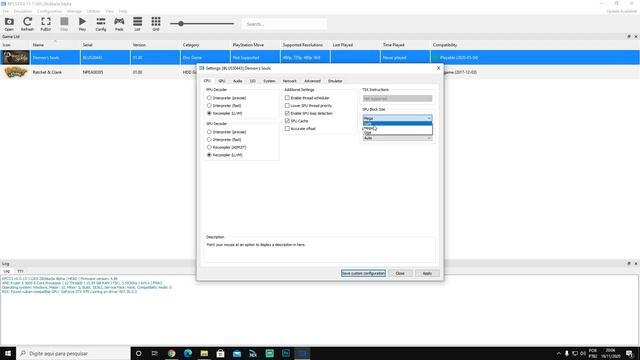Viewport: 640px width, 360px height.
Task: Switch to the Audio settings tab
Action: pos(238,81)
